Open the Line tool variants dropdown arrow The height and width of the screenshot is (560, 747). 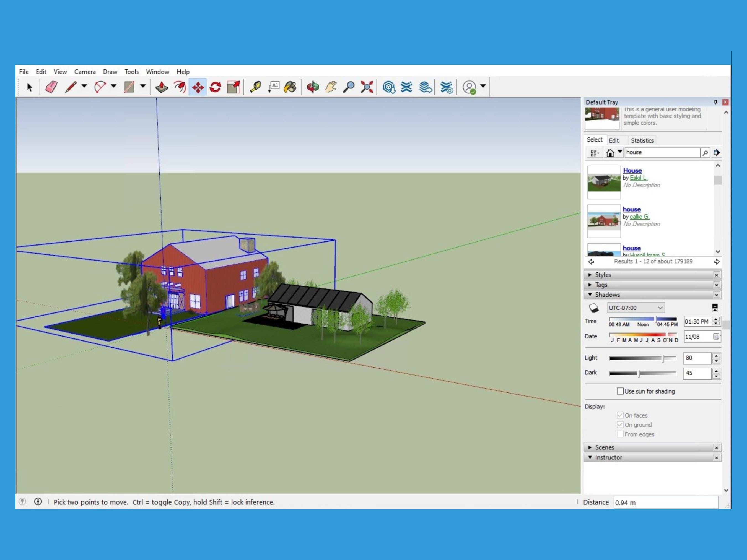(84, 86)
